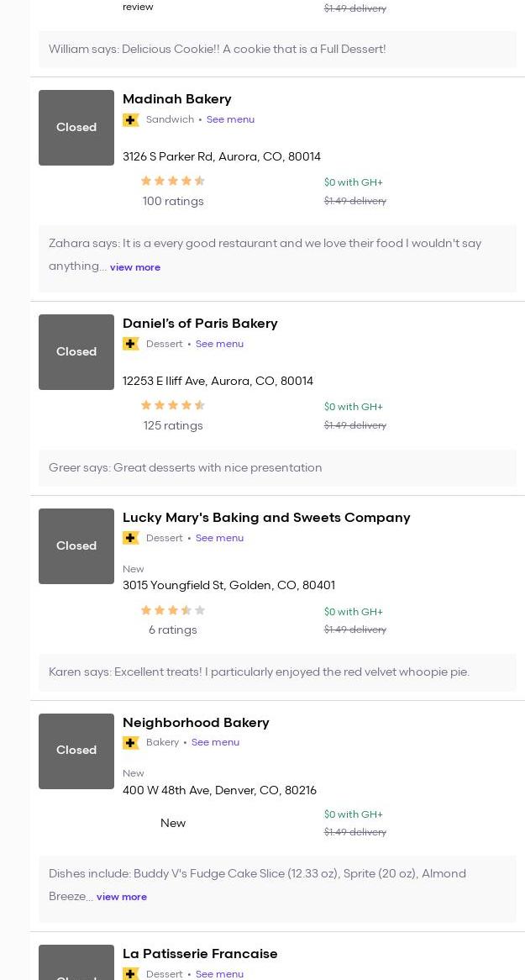
Task: Expand Neighborhood Bakery dishes with view more
Action: pos(122,897)
